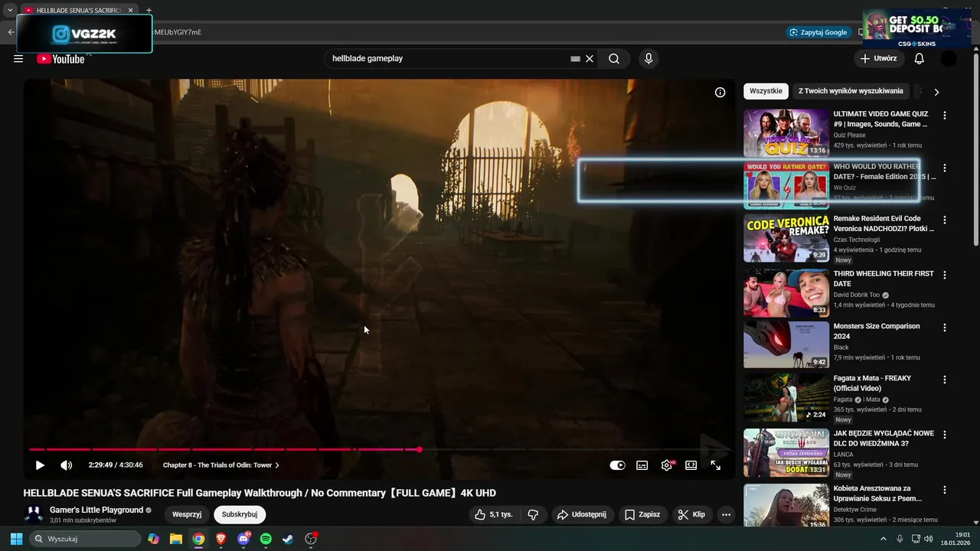Select the Wszystkie filter chip
This screenshot has width=980, height=551.
click(x=766, y=91)
